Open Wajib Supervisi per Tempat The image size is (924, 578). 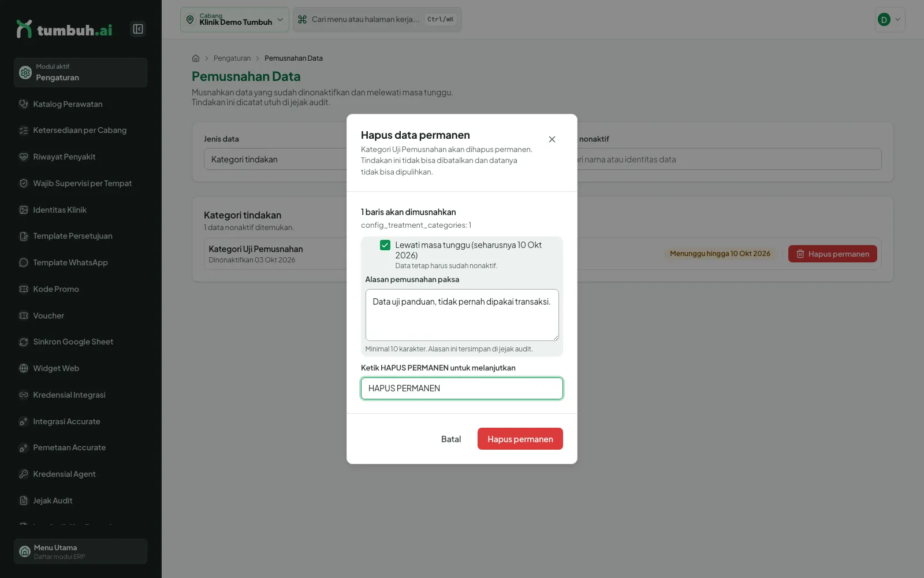(x=82, y=183)
